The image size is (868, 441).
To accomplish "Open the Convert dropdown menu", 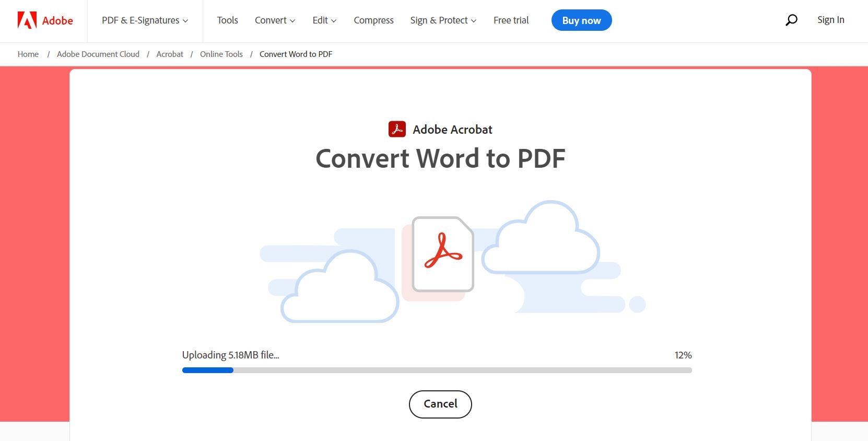I will (x=275, y=20).
